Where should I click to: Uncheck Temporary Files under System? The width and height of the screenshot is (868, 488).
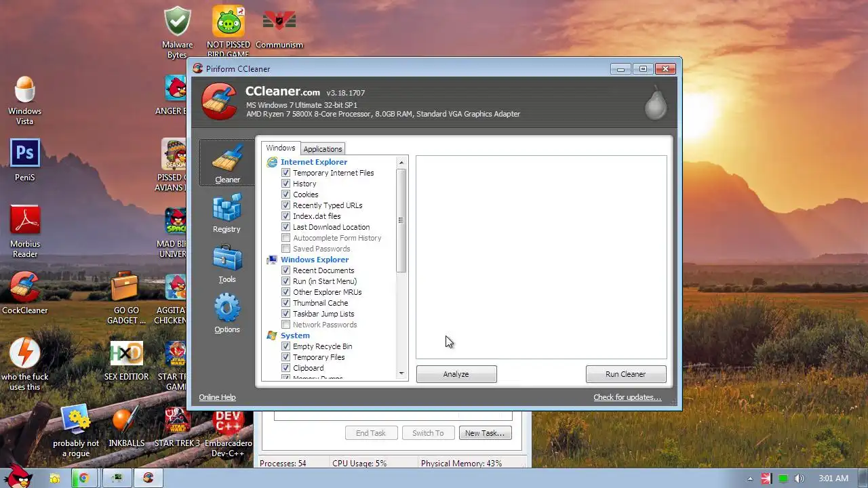click(x=286, y=357)
